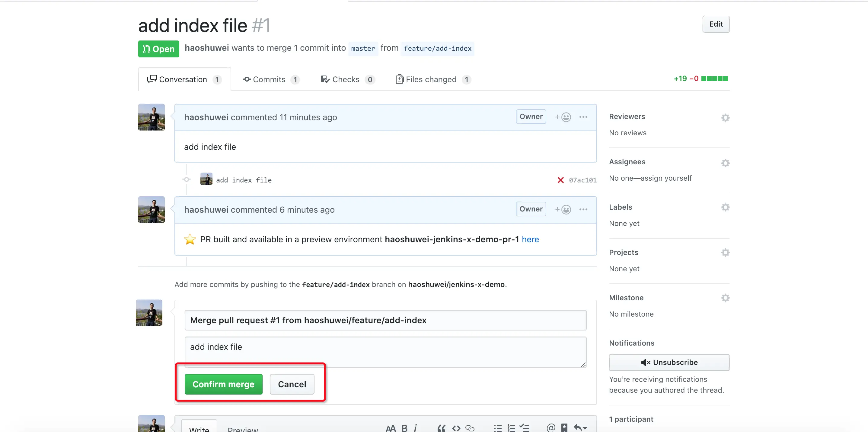Toggle bold formatting in comment toolbar

pyautogui.click(x=404, y=428)
